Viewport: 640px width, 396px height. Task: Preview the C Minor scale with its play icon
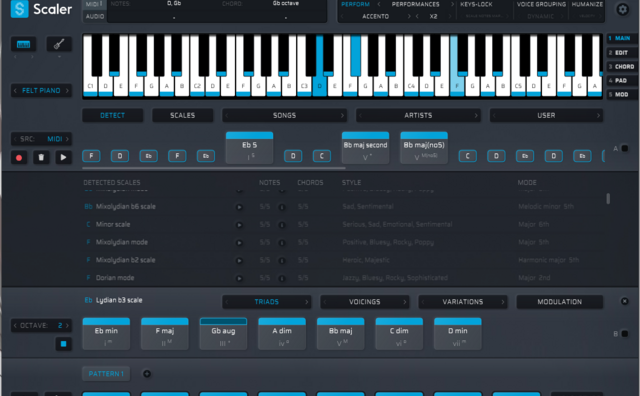[x=239, y=225]
